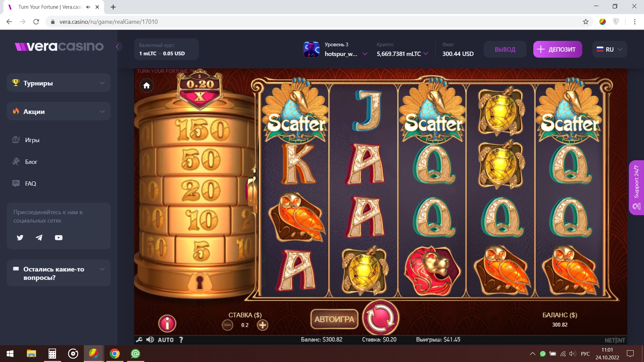Open the Telegram social icon

coord(39,238)
